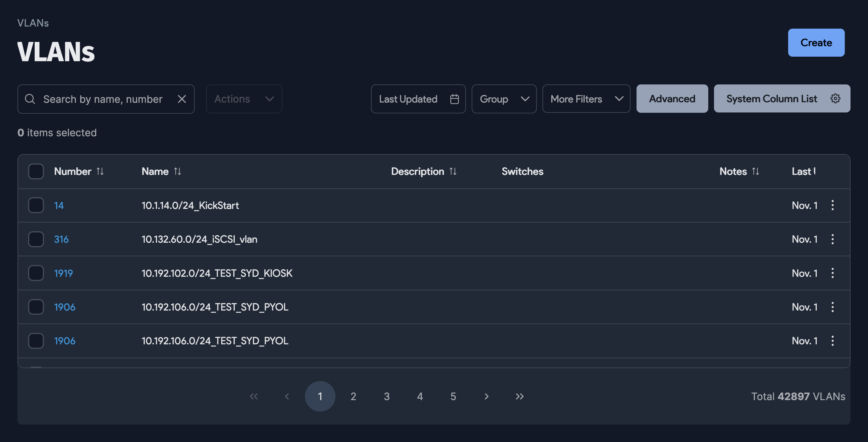Image resolution: width=868 pixels, height=442 pixels.
Task: Click the Create button
Action: [x=816, y=43]
